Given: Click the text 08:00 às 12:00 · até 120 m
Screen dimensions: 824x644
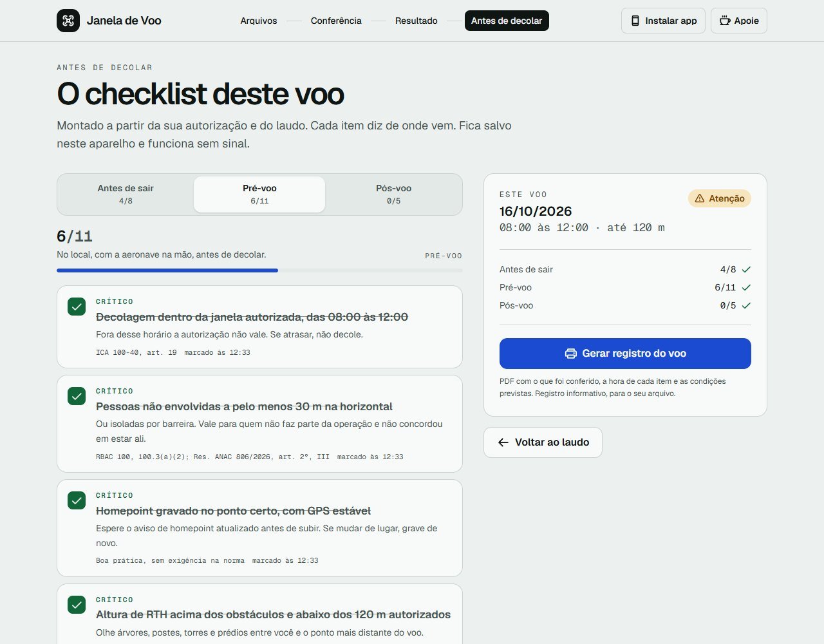Looking at the screenshot, I should pos(582,227).
